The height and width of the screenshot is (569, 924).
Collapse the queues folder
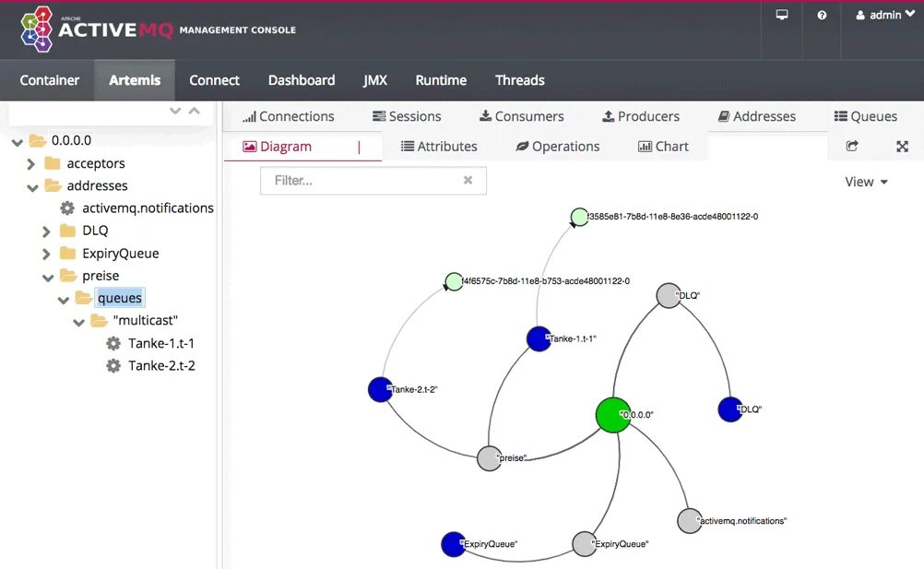64,300
